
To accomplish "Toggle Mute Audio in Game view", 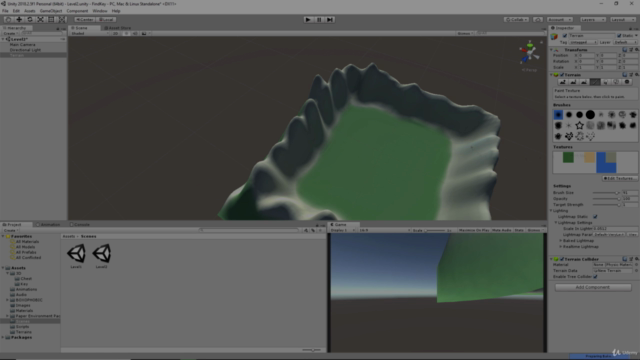I will (x=502, y=230).
